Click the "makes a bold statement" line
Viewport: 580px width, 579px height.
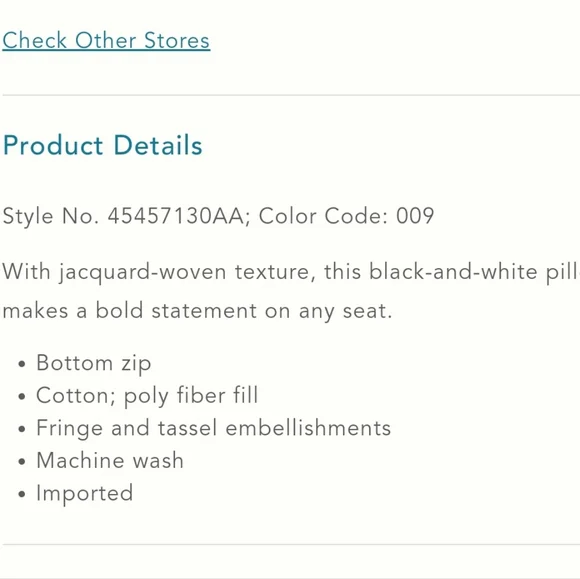pyautogui.click(x=197, y=311)
